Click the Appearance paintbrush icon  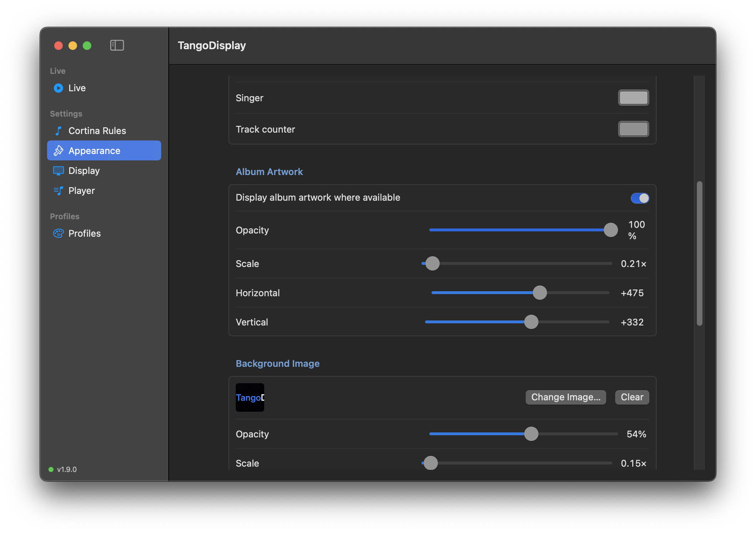[x=58, y=151]
